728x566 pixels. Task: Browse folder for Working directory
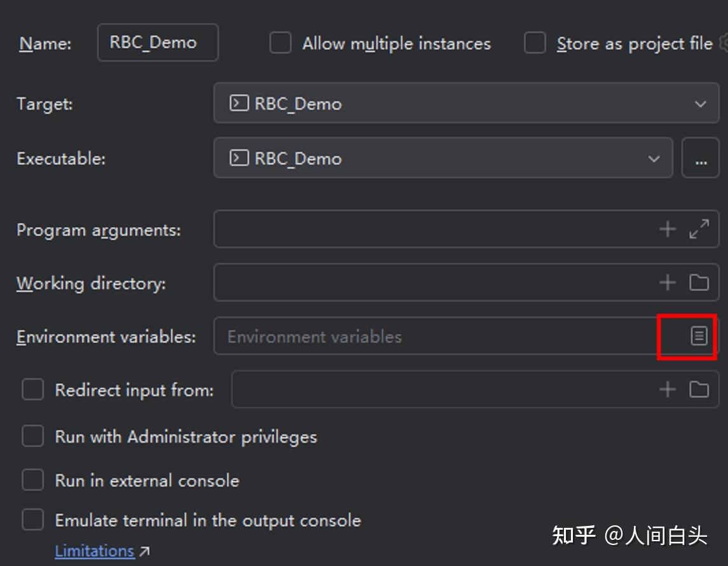click(699, 282)
